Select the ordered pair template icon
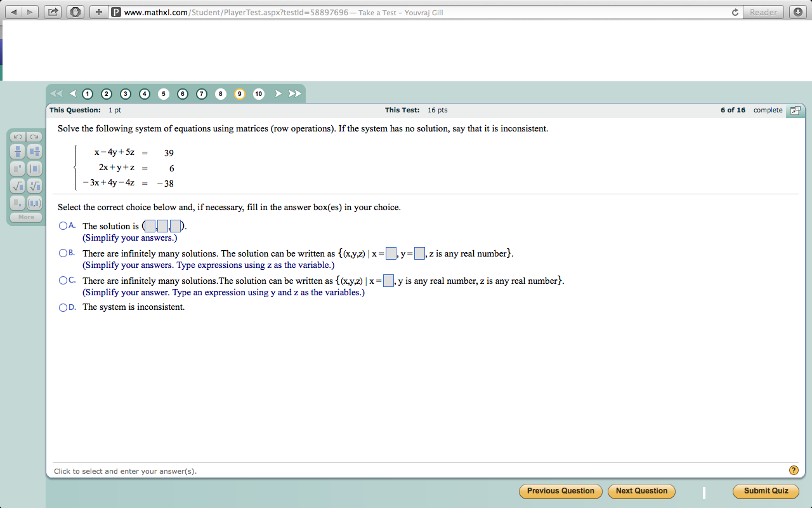The image size is (812, 508). click(34, 202)
